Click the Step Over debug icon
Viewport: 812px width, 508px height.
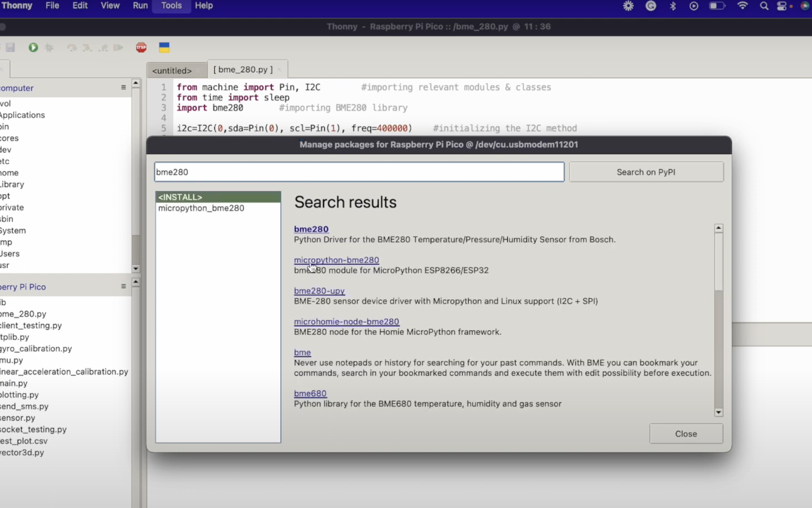pos(71,47)
